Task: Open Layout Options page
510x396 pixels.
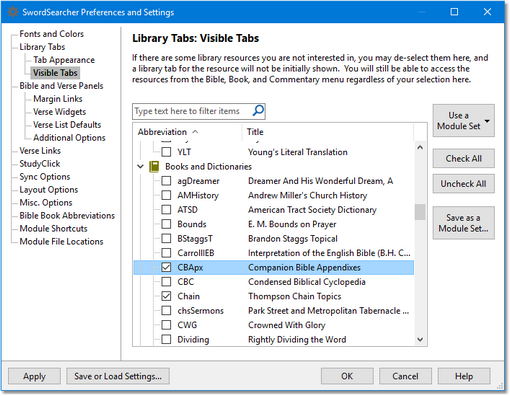Action: click(x=49, y=190)
